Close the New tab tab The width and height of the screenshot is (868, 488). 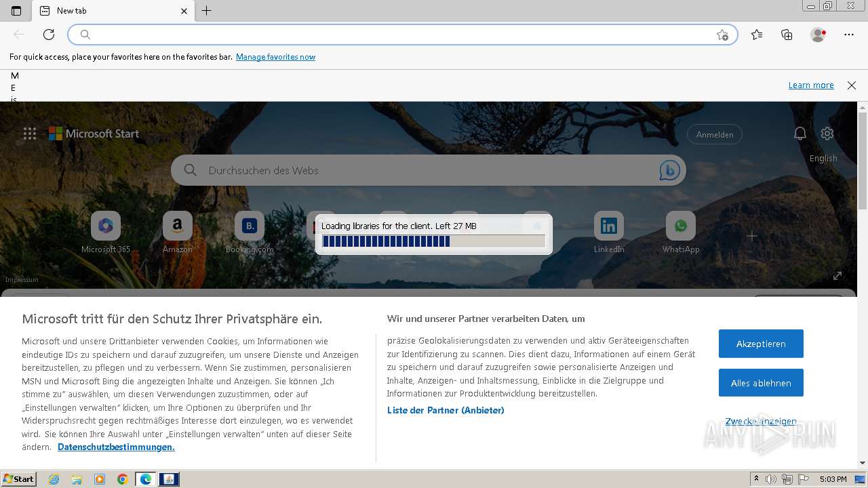pos(184,11)
